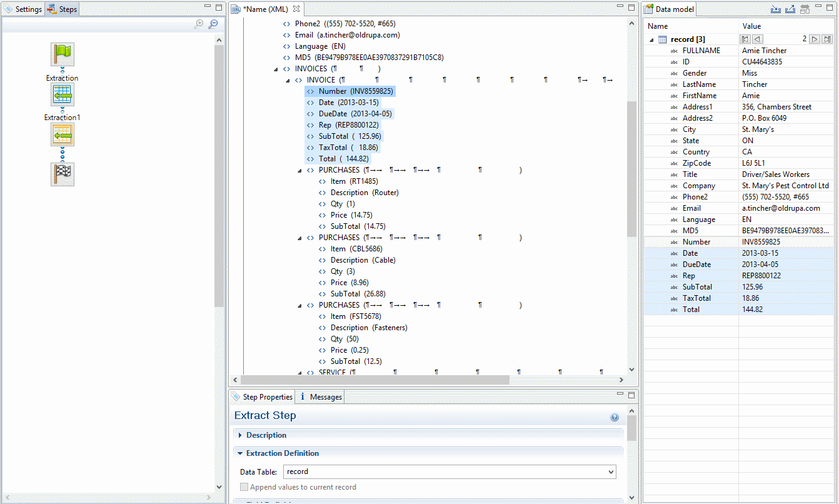Jump to the first record
Screen dimensions: 839x504
click(745, 39)
